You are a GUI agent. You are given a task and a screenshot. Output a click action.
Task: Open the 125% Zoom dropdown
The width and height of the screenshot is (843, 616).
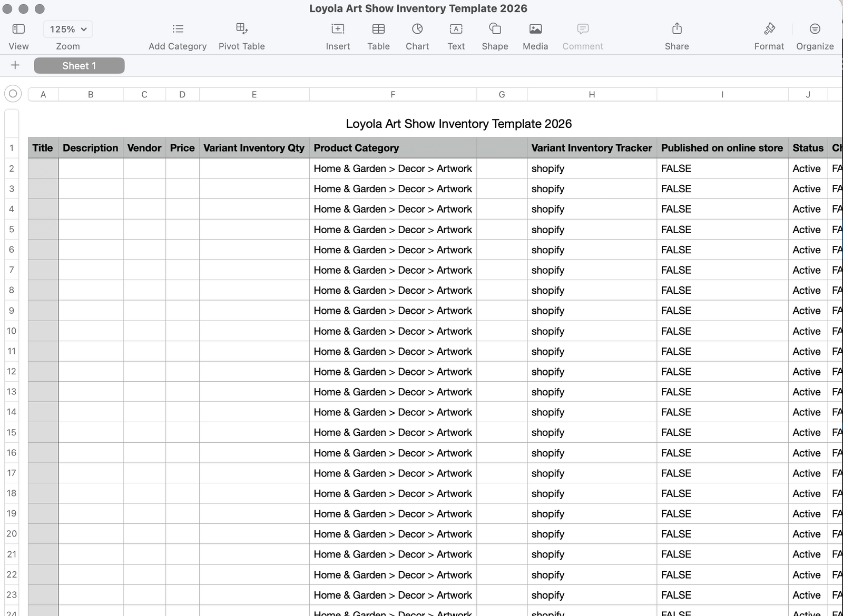coord(68,29)
